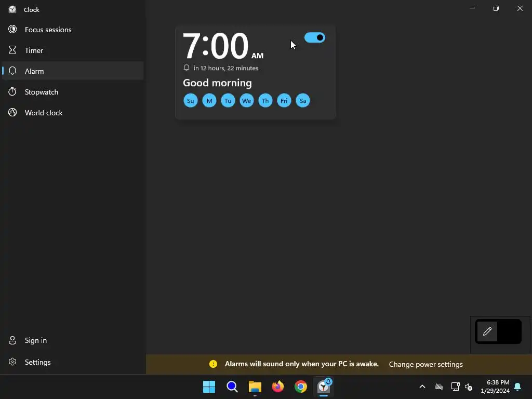Toggle Friday (Fri) repeat day

click(x=284, y=100)
